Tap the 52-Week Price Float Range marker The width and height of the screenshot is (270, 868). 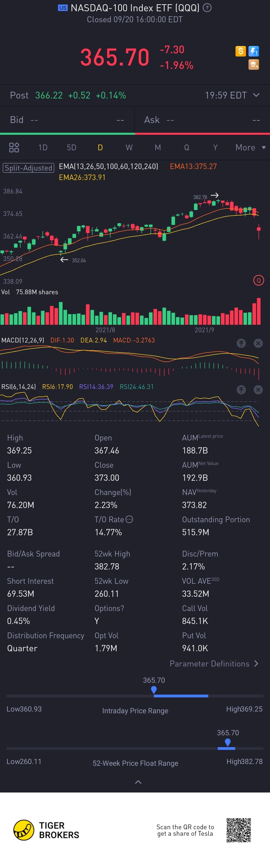227,742
